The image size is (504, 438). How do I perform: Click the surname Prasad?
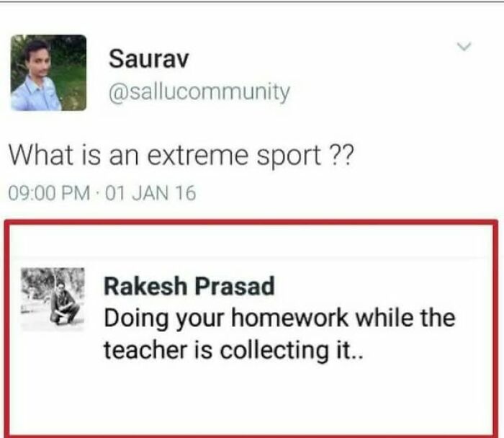235,286
